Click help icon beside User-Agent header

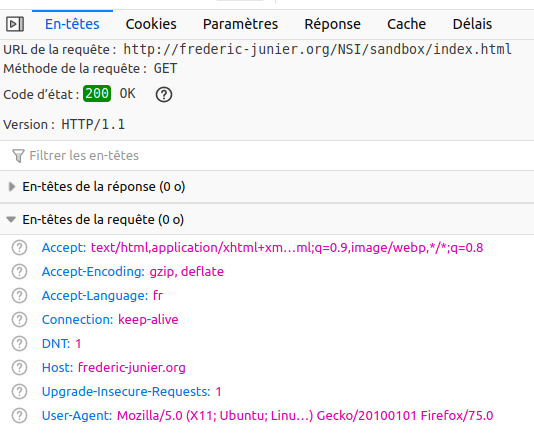coord(19,416)
